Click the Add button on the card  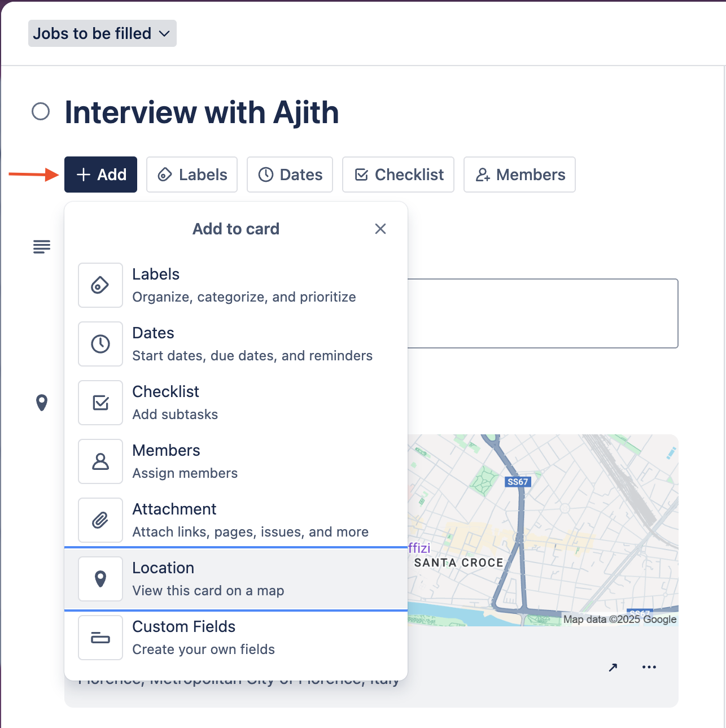(x=100, y=175)
